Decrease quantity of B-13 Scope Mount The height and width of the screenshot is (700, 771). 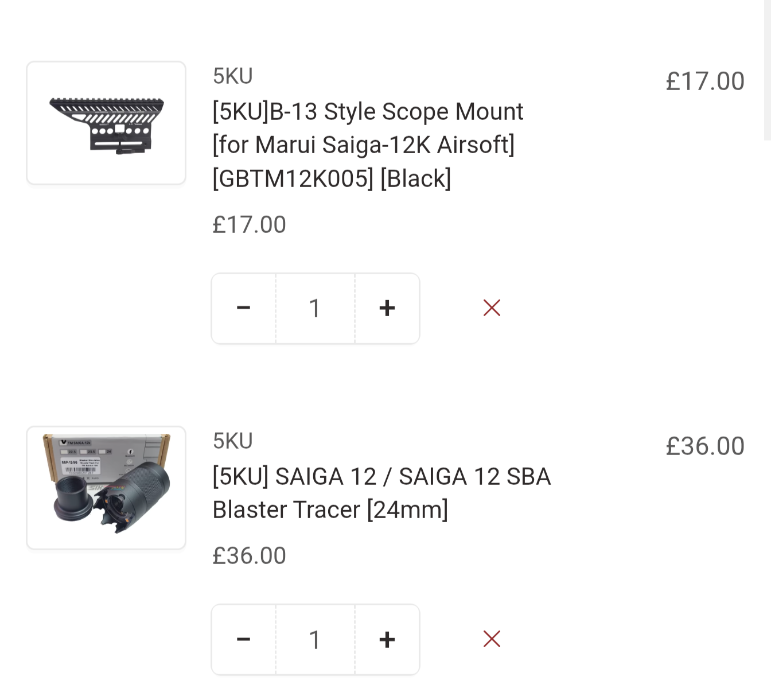click(x=244, y=308)
